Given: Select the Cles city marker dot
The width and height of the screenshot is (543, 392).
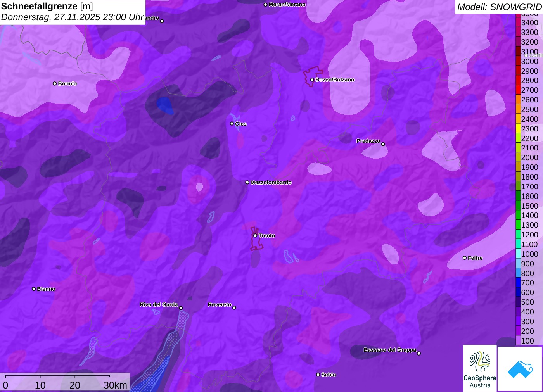Looking at the screenshot, I should pos(232,124).
